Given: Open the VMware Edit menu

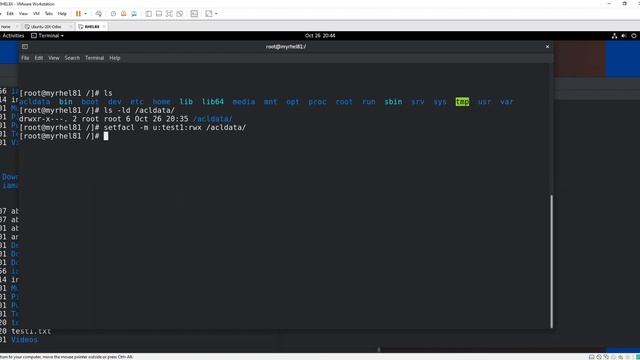Looking at the screenshot, I should point(10,13).
